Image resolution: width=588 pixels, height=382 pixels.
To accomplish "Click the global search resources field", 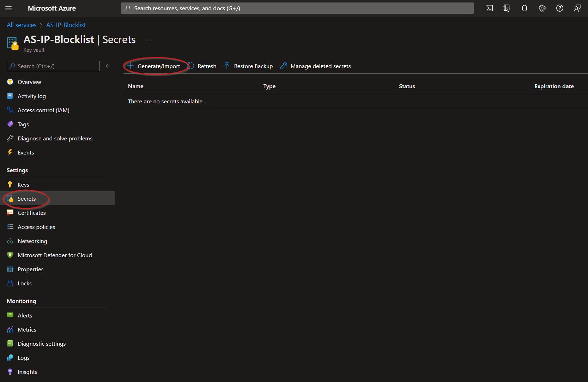I will (x=297, y=8).
